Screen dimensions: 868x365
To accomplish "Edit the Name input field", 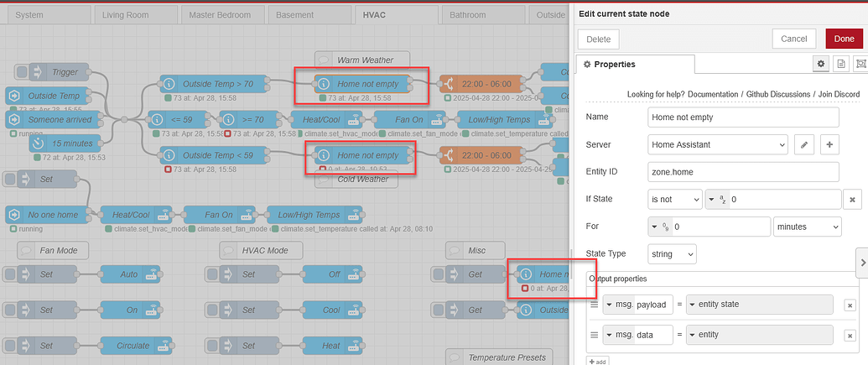I will [x=743, y=117].
